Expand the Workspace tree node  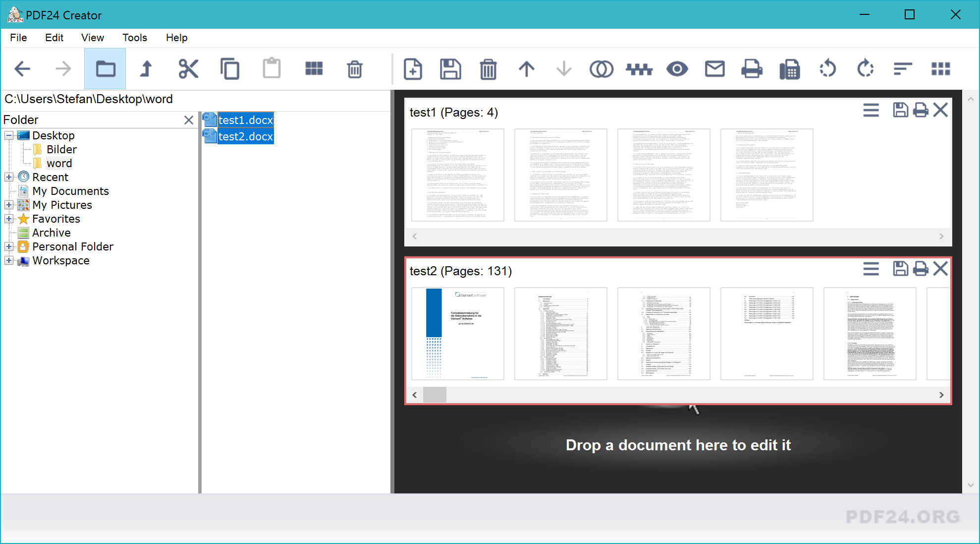(x=9, y=260)
